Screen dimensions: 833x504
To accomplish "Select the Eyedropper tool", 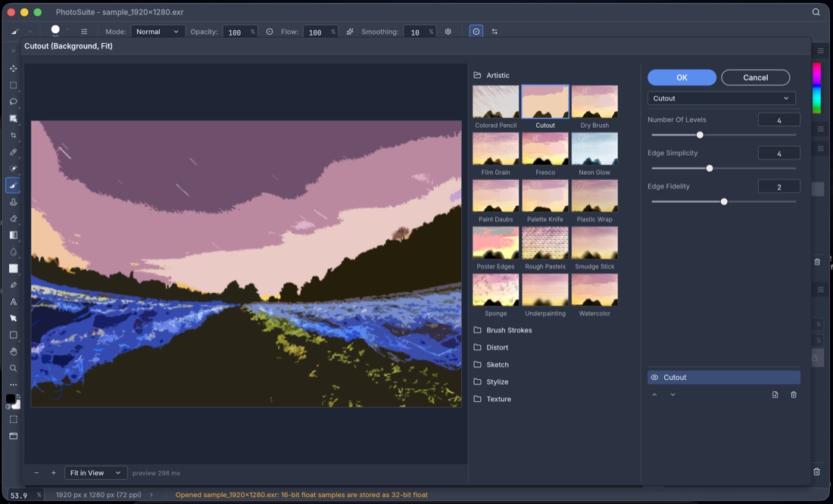I will click(x=14, y=152).
